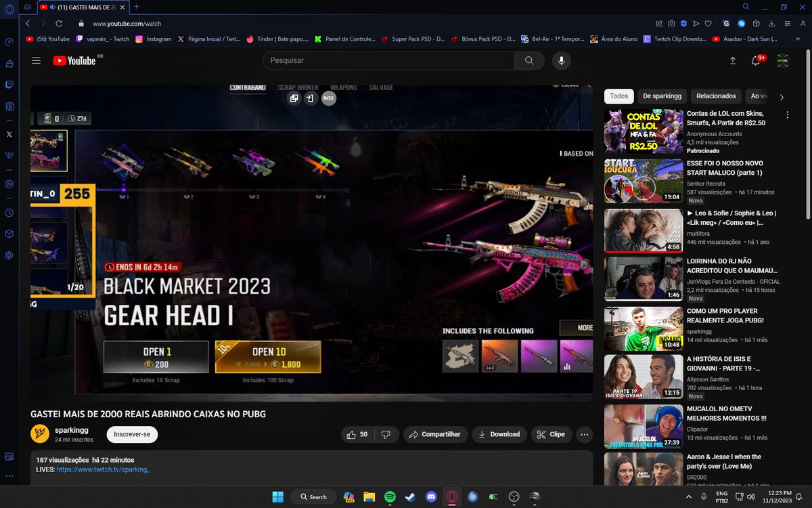The height and width of the screenshot is (508, 812).
Task: Open 'MUCALOL NO OMETV' video thumbnail
Action: pos(644,427)
